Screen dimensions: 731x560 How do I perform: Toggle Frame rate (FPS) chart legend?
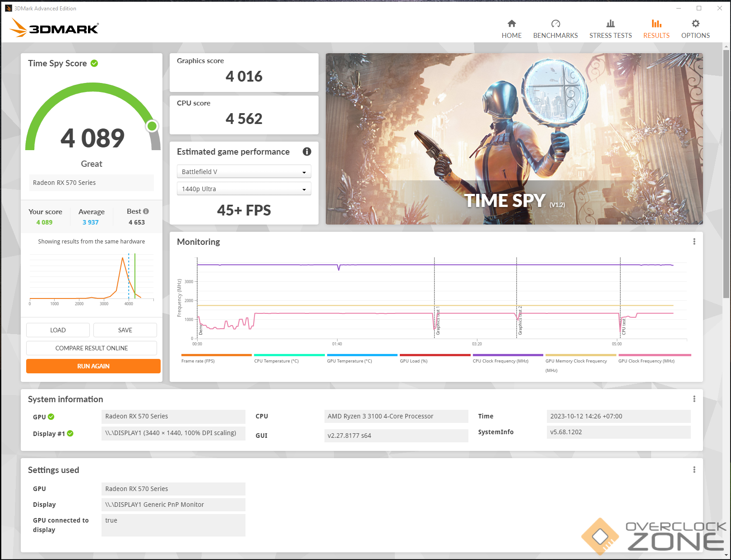click(198, 361)
